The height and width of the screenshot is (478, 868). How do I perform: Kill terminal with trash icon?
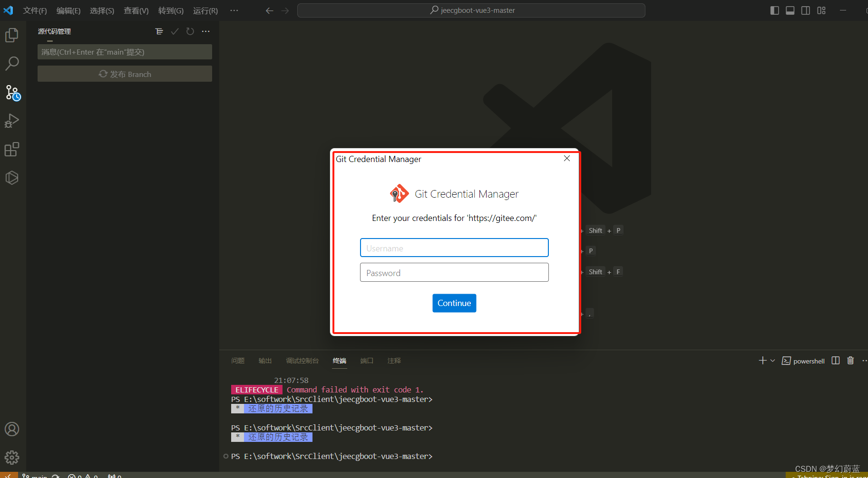click(x=850, y=361)
